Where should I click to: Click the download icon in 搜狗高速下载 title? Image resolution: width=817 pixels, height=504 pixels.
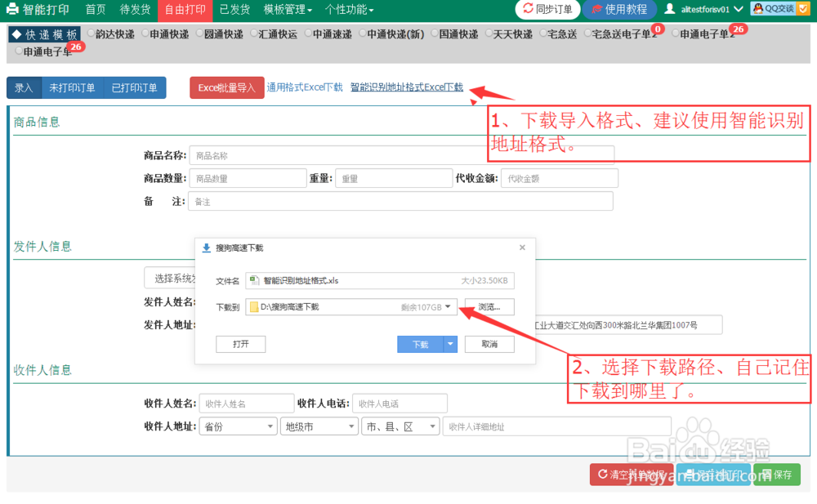(x=207, y=248)
